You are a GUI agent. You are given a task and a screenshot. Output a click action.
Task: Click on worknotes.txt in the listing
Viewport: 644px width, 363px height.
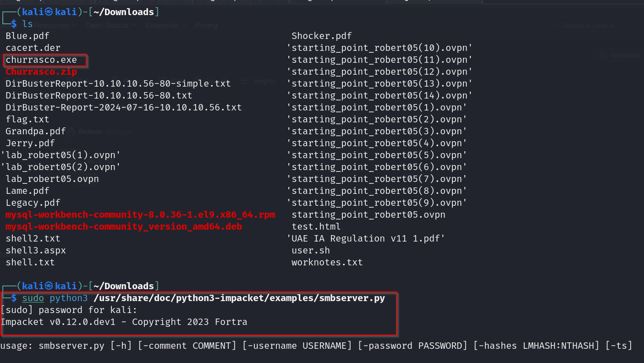point(327,262)
